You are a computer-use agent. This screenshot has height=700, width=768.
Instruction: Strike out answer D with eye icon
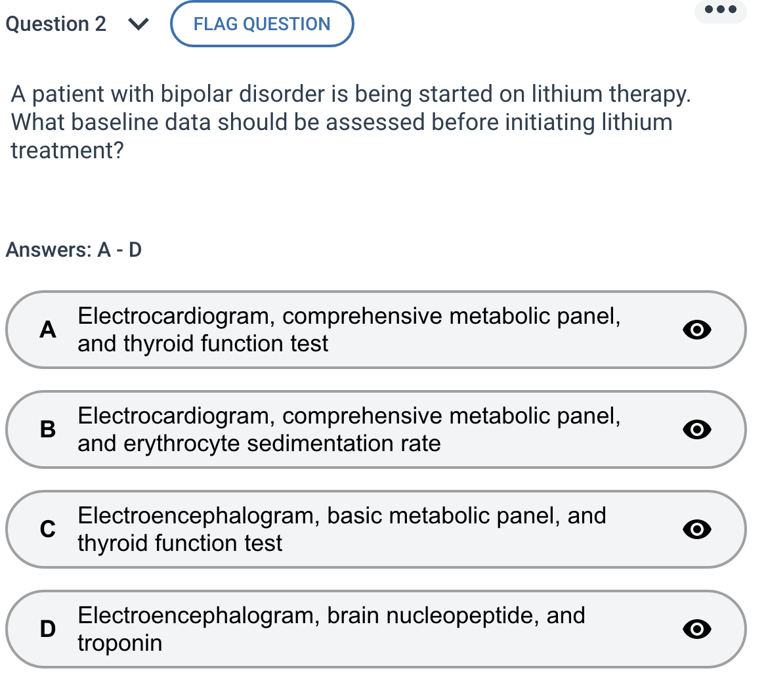coord(696,629)
